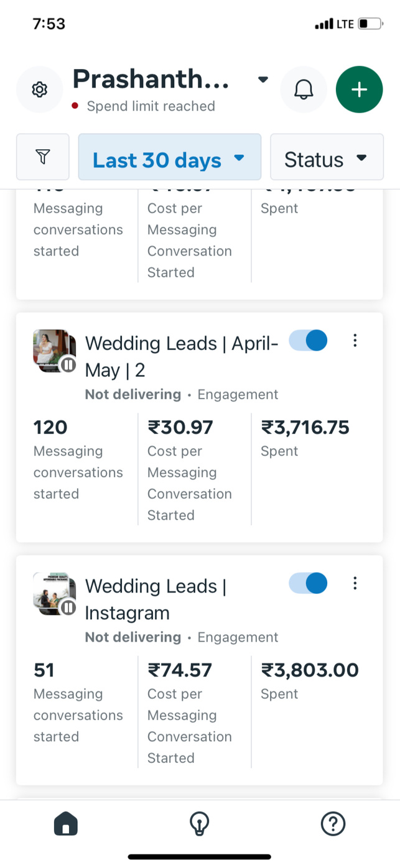The image size is (400, 868).
Task: Open the filter funnel icon
Action: pyautogui.click(x=42, y=157)
